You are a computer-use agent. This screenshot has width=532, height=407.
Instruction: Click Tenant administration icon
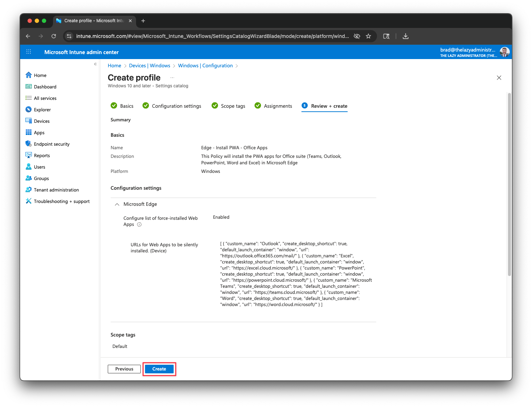tap(29, 190)
